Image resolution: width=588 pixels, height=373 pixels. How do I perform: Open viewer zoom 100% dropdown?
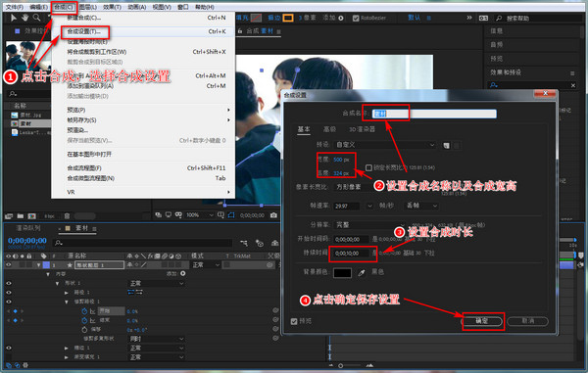click(x=200, y=215)
